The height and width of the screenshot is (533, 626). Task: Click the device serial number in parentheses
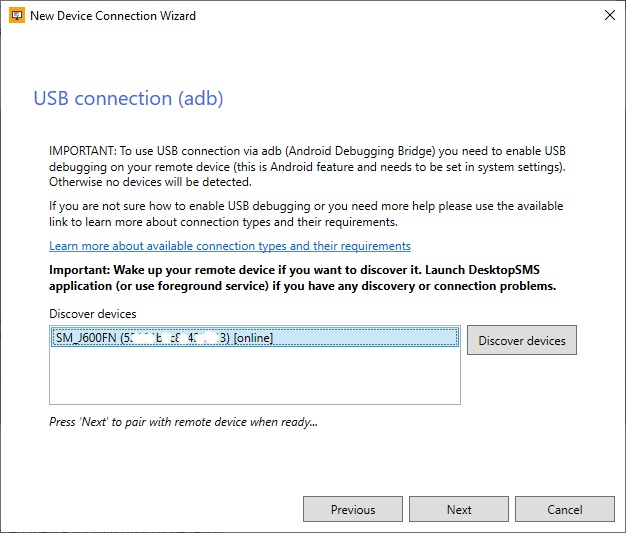pos(176,339)
